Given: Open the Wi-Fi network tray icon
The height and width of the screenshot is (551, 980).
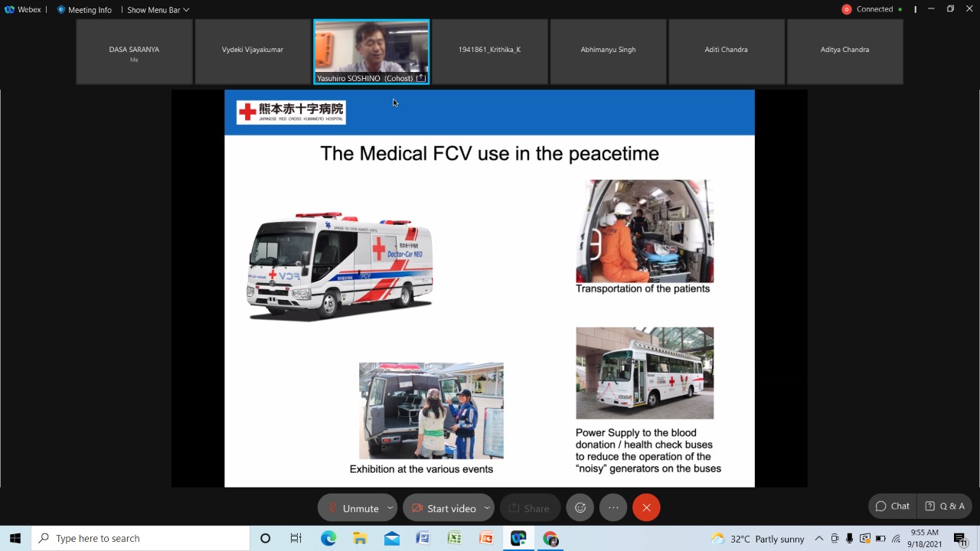Looking at the screenshot, I should (x=896, y=539).
